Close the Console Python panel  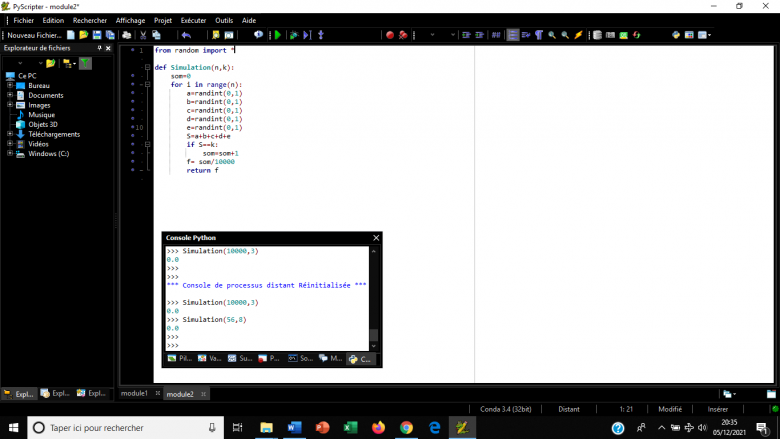(x=376, y=238)
